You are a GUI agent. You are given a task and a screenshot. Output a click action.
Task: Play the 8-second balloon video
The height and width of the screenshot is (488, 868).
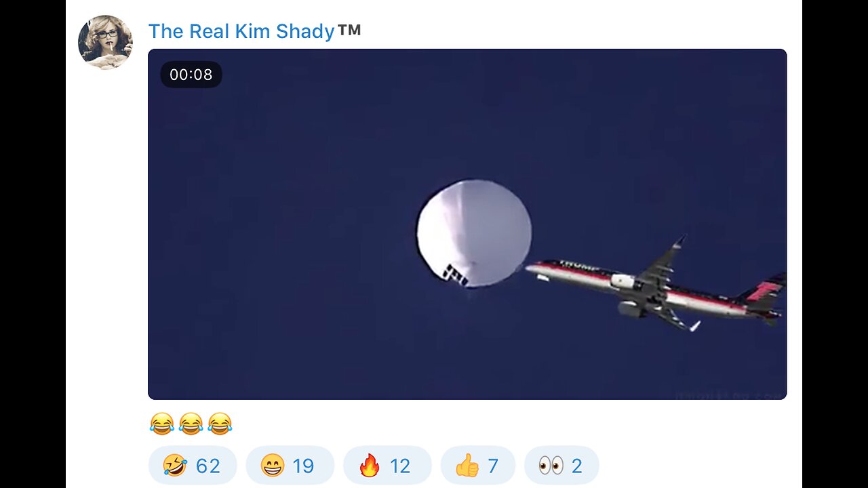coord(467,224)
